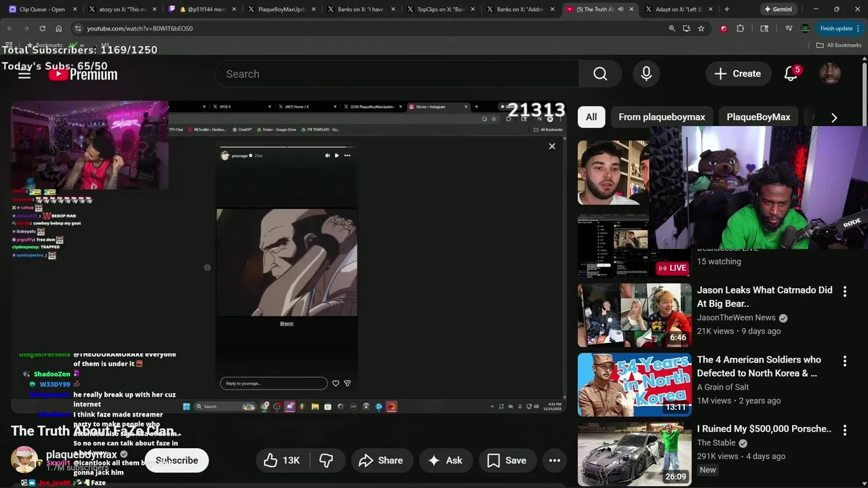
Task: Subscribe to plaqueboymax
Action: (x=176, y=460)
